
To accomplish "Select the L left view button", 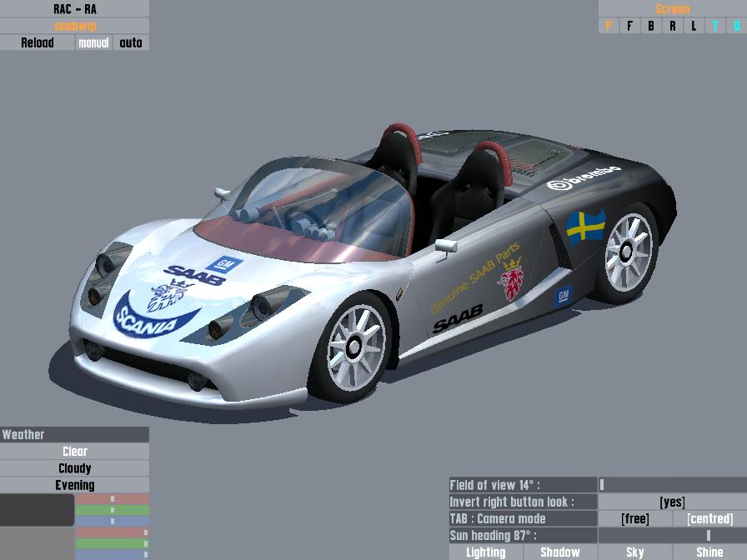I will click(x=694, y=26).
